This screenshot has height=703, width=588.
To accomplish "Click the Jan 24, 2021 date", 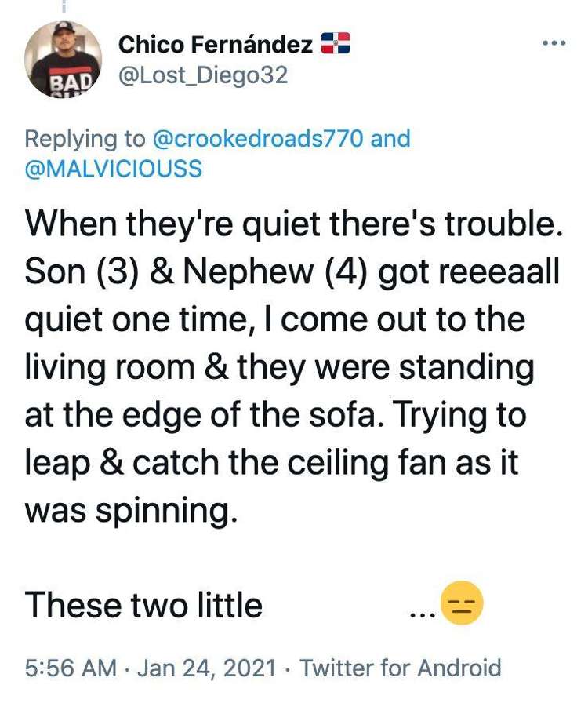I will [x=207, y=668].
